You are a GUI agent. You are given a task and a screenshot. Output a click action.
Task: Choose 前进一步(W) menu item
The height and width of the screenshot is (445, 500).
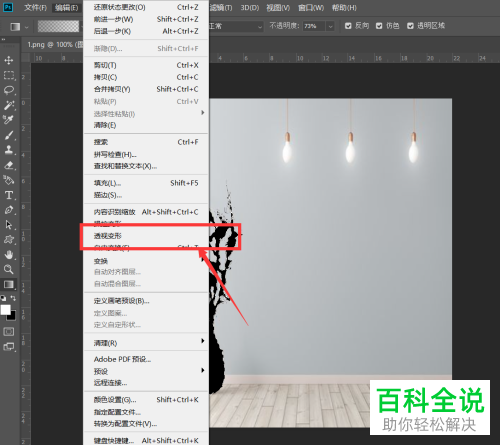146,19
